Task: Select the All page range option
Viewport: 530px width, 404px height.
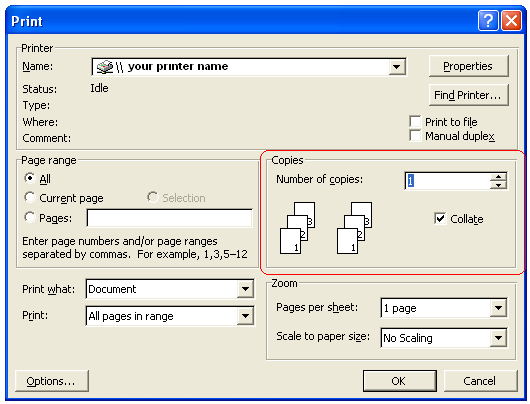Action: [30, 178]
